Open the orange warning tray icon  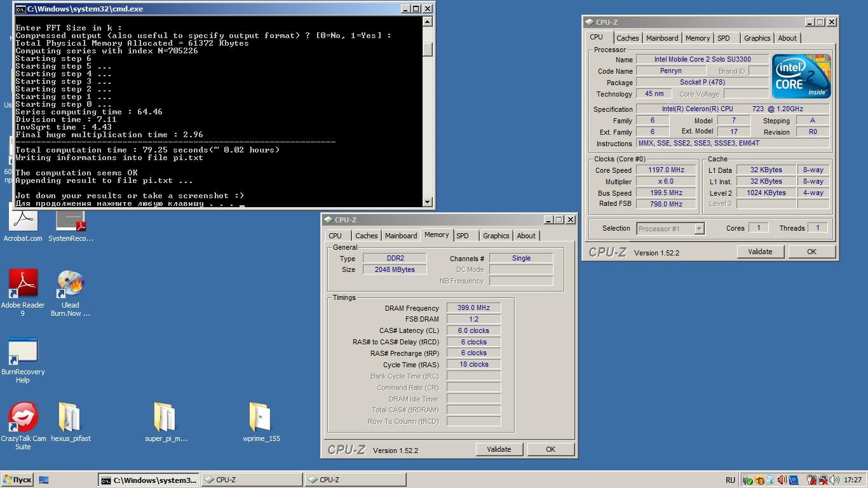click(759, 480)
